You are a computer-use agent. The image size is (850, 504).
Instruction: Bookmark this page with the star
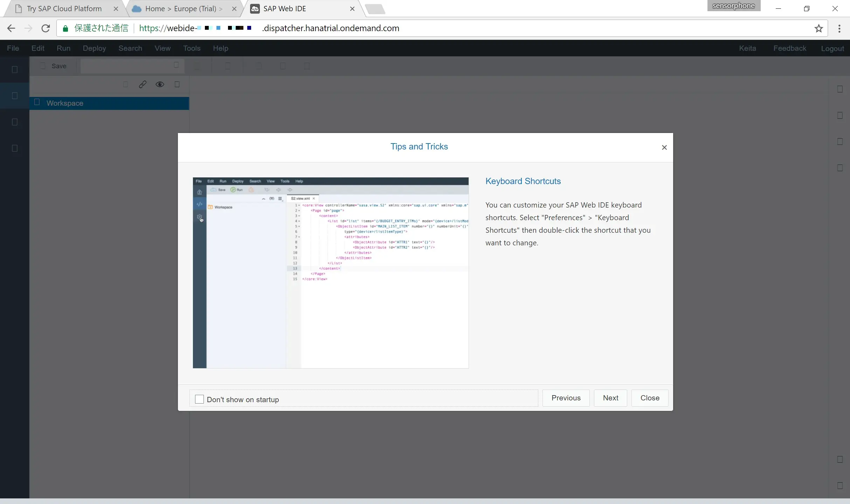818,28
